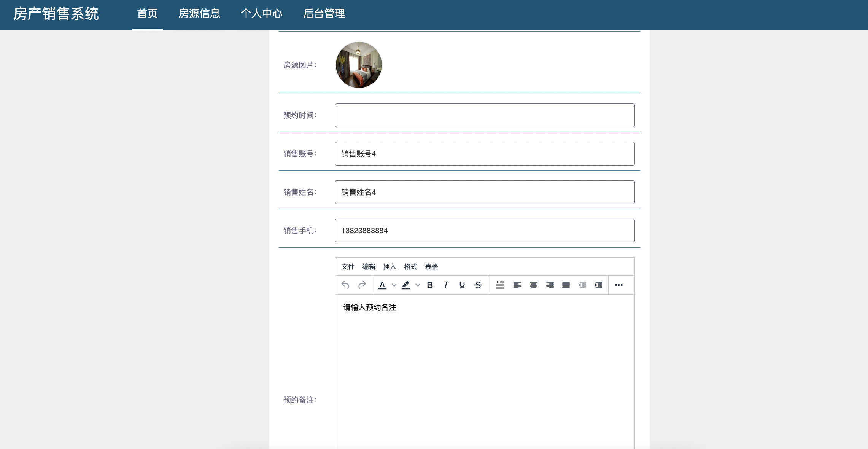Go to 首页 in the navigation bar
The image size is (868, 449).
click(147, 14)
